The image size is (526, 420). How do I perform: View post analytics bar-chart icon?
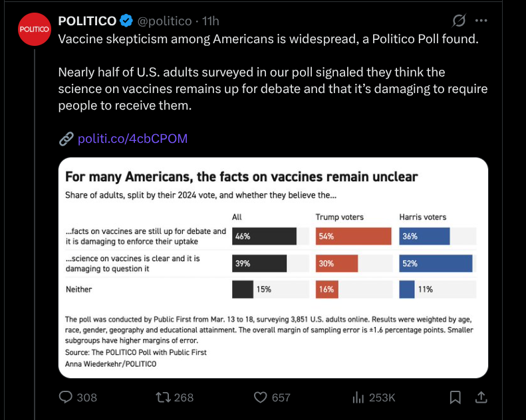click(358, 397)
